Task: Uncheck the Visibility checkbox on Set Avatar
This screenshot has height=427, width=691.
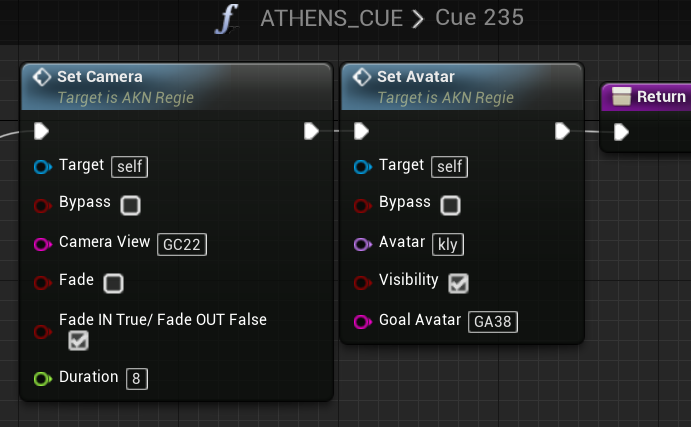Action: click(x=458, y=283)
